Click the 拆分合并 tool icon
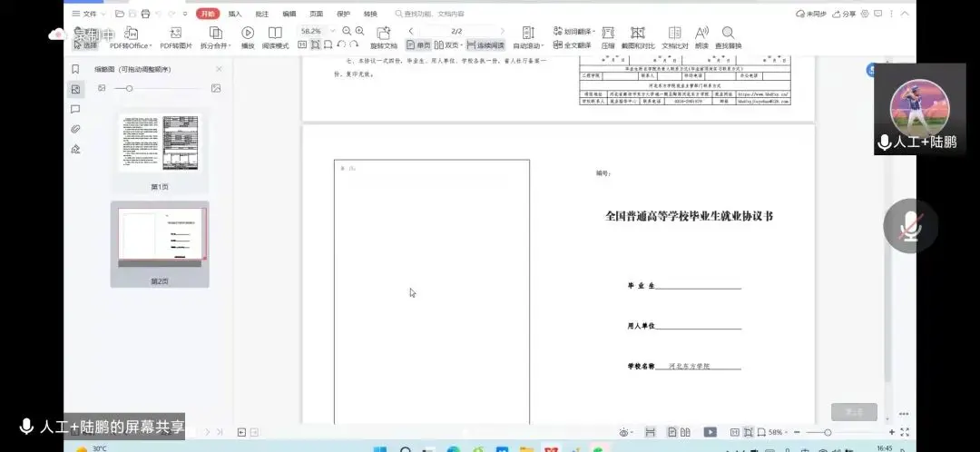The height and width of the screenshot is (452, 980). (x=216, y=34)
